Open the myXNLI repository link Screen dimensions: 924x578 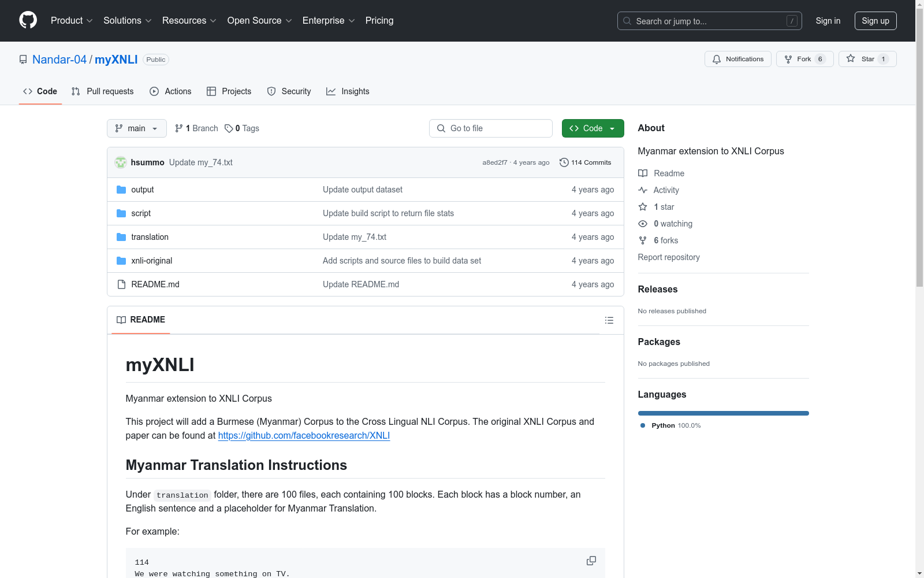point(116,60)
